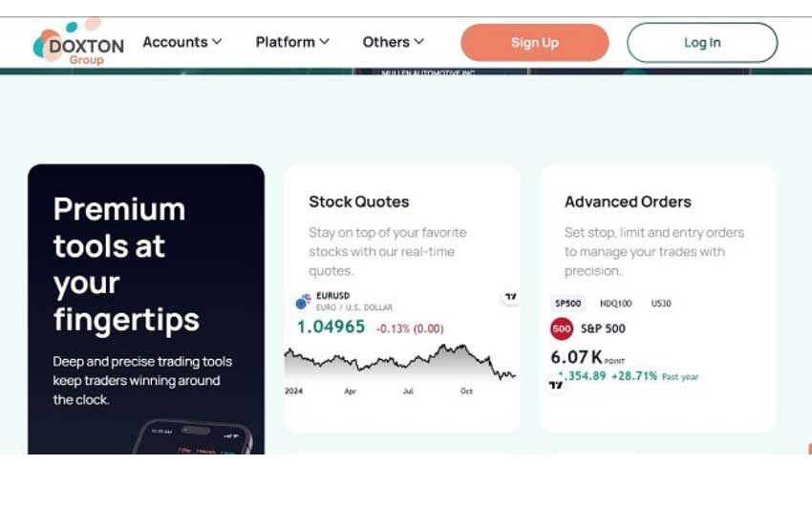The image size is (812, 507).
Task: Click the 1.04965 EURUSD price value
Action: [331, 327]
